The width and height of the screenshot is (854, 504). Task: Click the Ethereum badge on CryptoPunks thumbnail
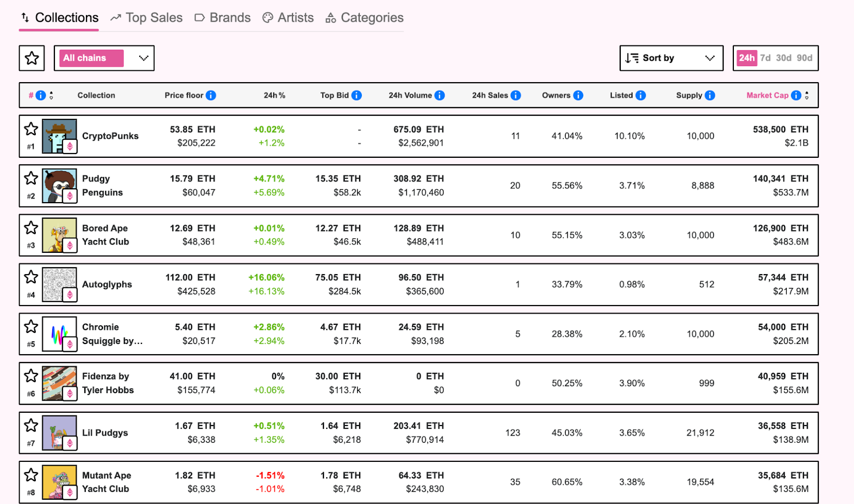[70, 146]
